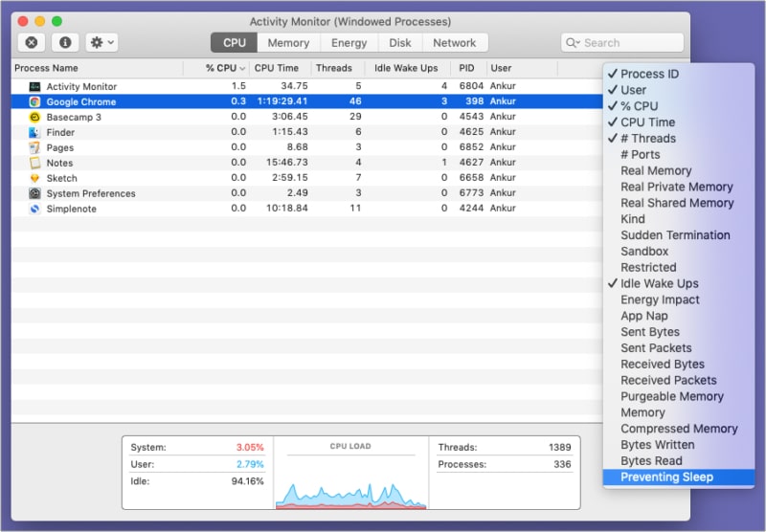Image resolution: width=766 pixels, height=532 pixels.
Task: Uncheck Process ID column in menu
Action: point(649,74)
